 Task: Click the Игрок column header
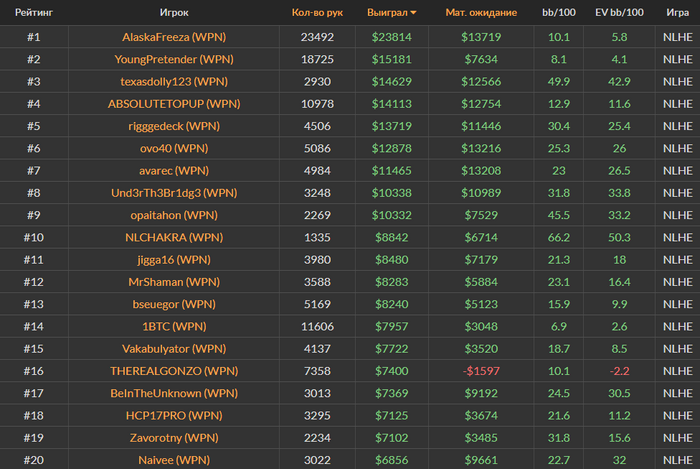tap(174, 12)
